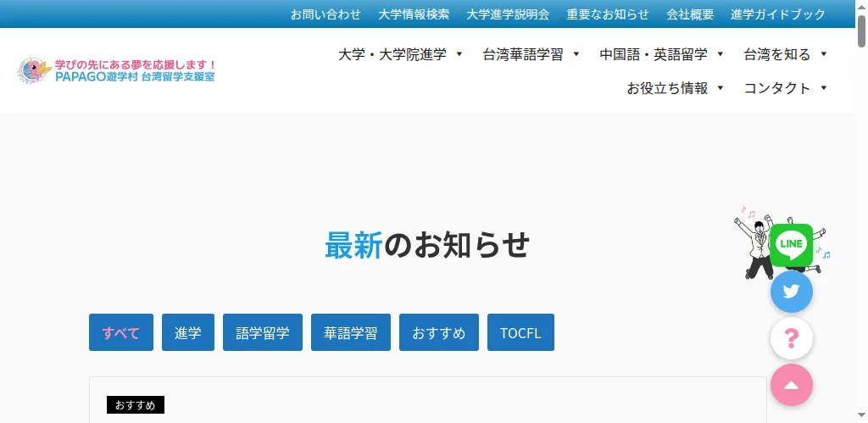Open the LINE chat icon
Viewport: 868px width, 423px height.
pyautogui.click(x=792, y=245)
